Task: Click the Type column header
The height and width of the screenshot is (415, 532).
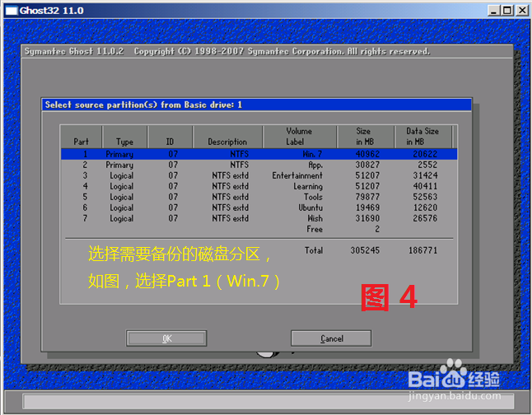Action: (x=124, y=137)
